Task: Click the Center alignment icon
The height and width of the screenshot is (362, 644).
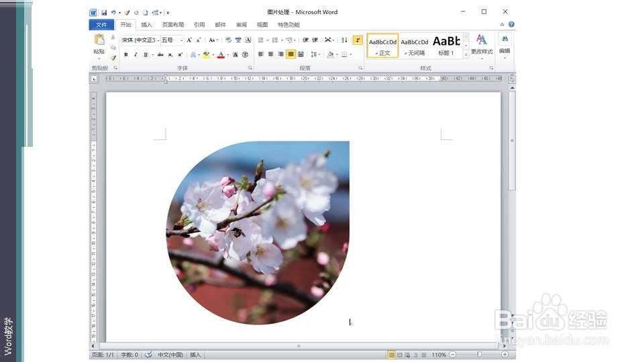Action: coord(270,54)
